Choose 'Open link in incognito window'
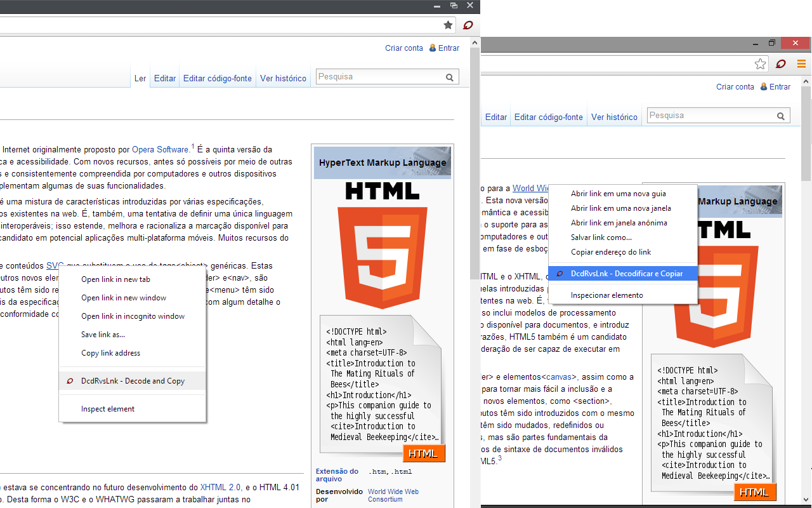Viewport: 812px width, 508px height. pos(133,316)
